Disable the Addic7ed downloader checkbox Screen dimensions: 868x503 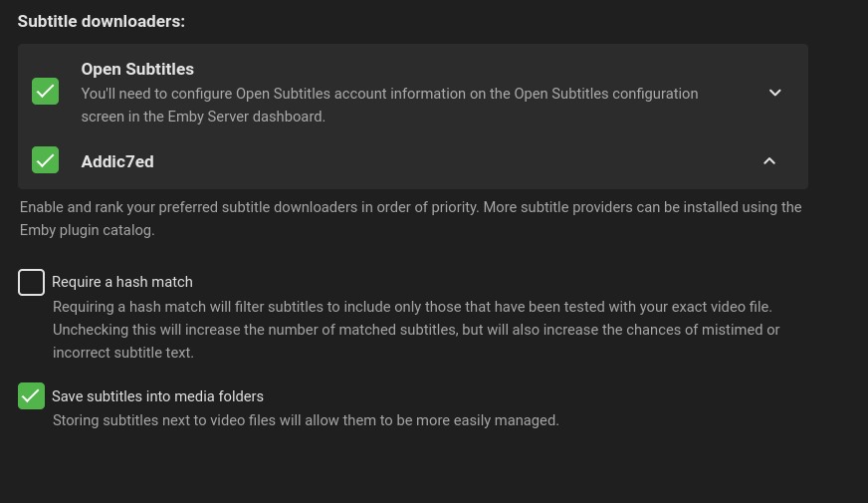(x=45, y=160)
